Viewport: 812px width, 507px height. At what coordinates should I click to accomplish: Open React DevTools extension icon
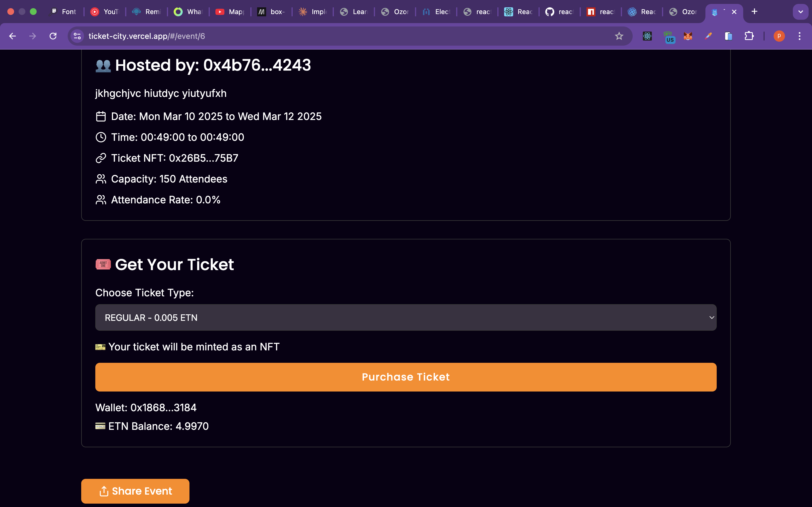click(647, 36)
